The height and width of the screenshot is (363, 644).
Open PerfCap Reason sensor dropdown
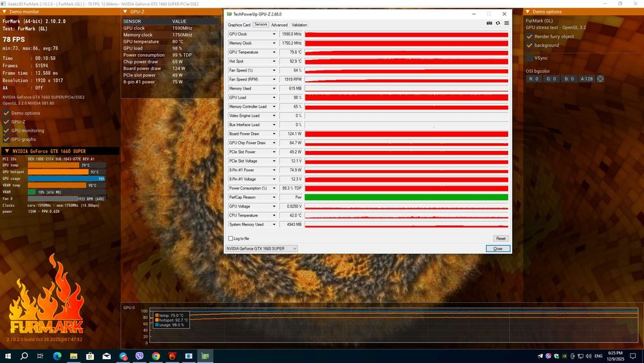click(x=274, y=197)
